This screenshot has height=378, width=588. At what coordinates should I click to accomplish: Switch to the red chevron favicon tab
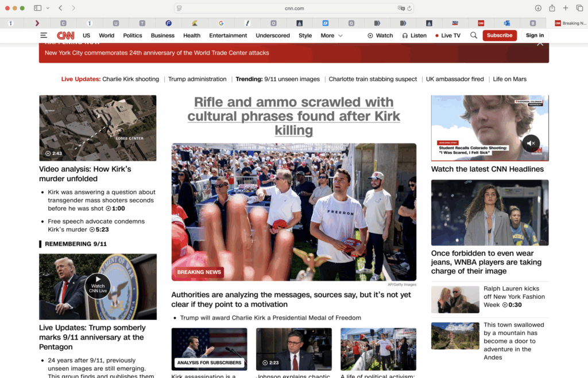[x=37, y=23]
